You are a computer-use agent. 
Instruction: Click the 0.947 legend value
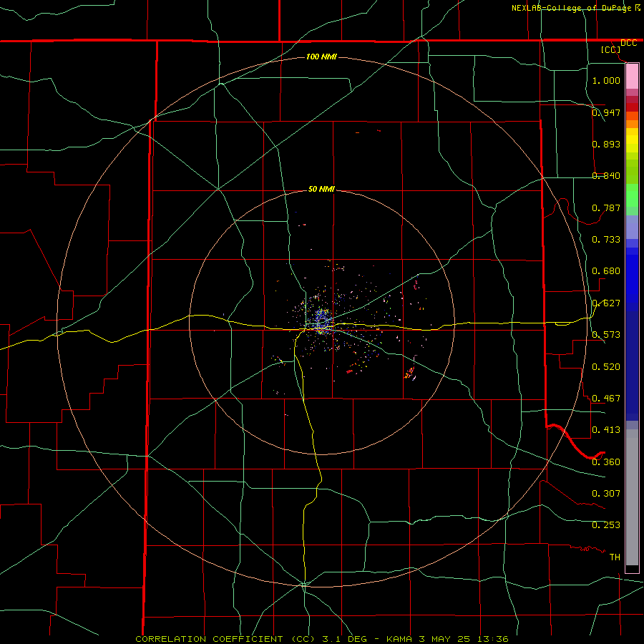click(606, 112)
